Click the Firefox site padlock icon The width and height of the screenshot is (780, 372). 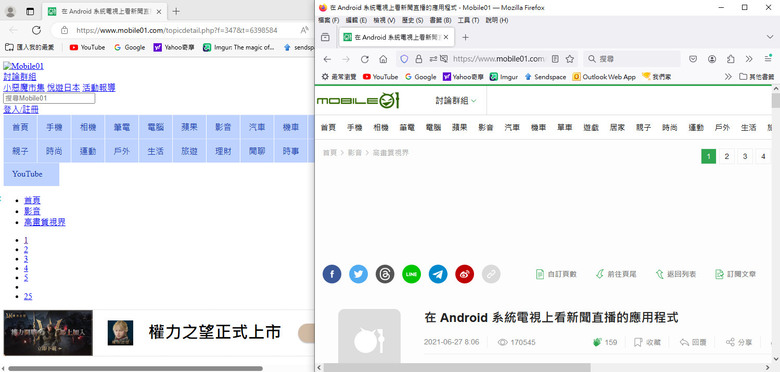pyautogui.click(x=418, y=59)
